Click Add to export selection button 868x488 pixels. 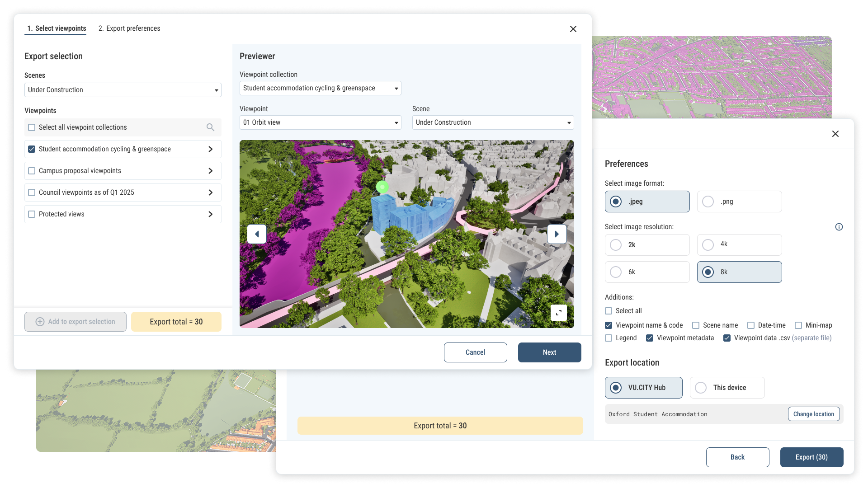click(75, 322)
